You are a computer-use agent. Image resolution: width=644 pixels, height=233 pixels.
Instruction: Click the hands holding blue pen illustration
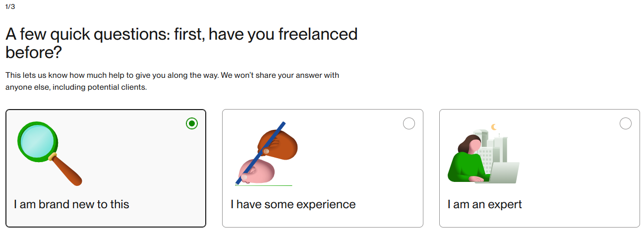click(266, 154)
